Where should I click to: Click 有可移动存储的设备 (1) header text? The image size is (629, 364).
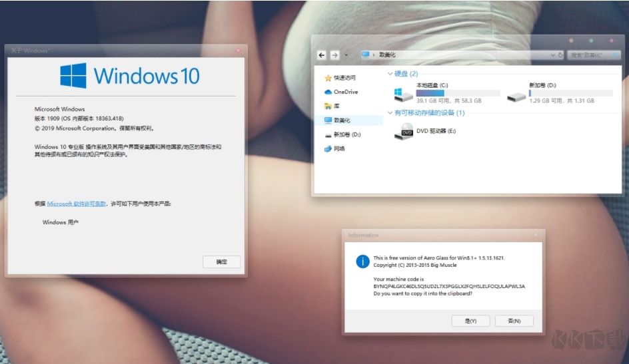[x=429, y=113]
